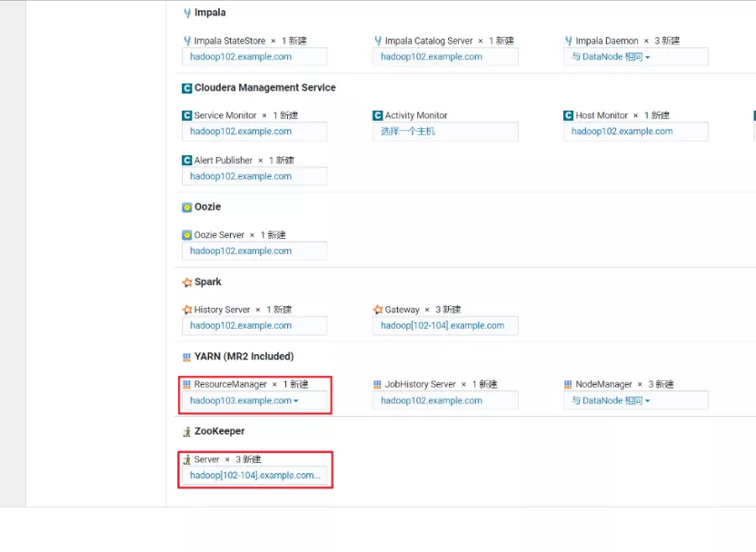Click the "3 新建" count beside NodeManager
The width and height of the screenshot is (756, 552).
[661, 384]
